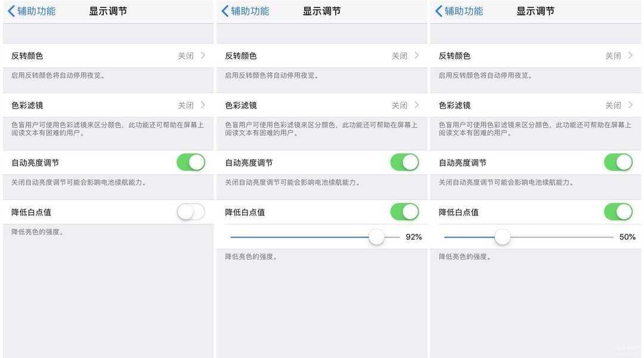Go back via 辅助功能 link, left panel
This screenshot has width=644, height=358.
tap(36, 11)
